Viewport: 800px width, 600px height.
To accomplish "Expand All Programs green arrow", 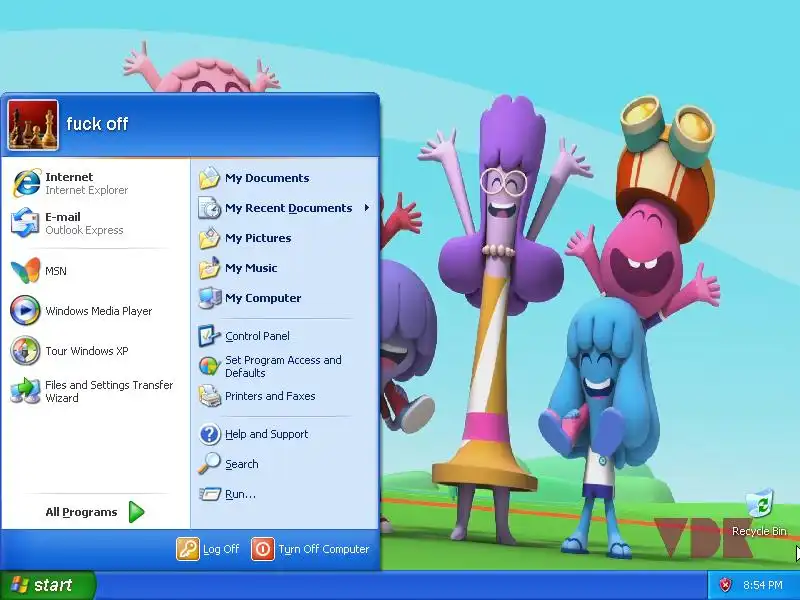I will (136, 512).
